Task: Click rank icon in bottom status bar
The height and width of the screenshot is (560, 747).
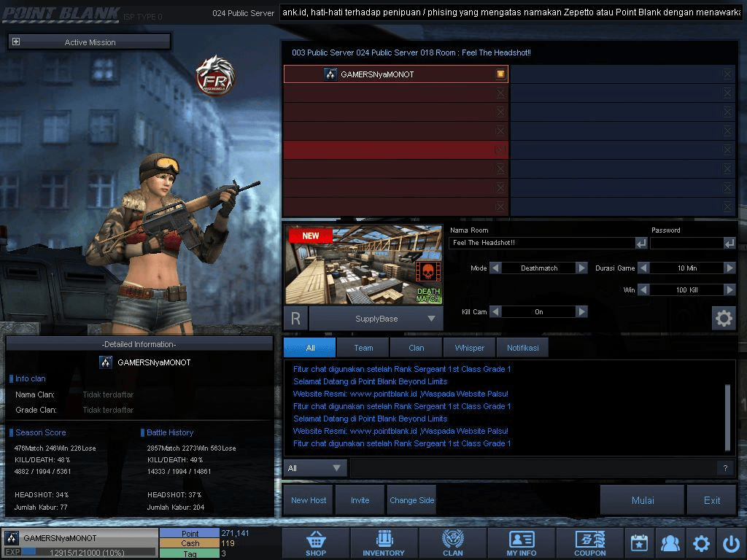Action: click(x=12, y=538)
